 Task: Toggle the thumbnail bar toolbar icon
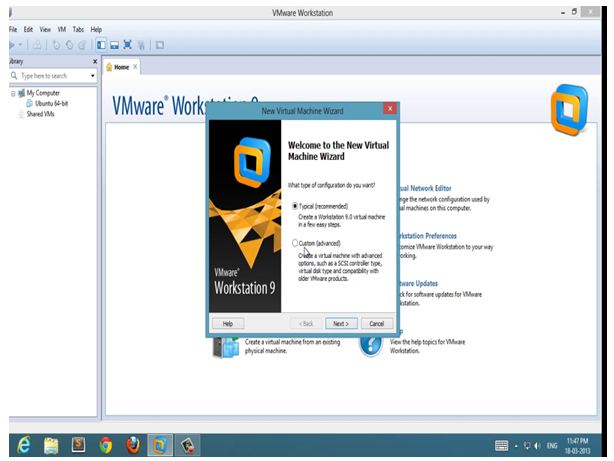(x=114, y=45)
